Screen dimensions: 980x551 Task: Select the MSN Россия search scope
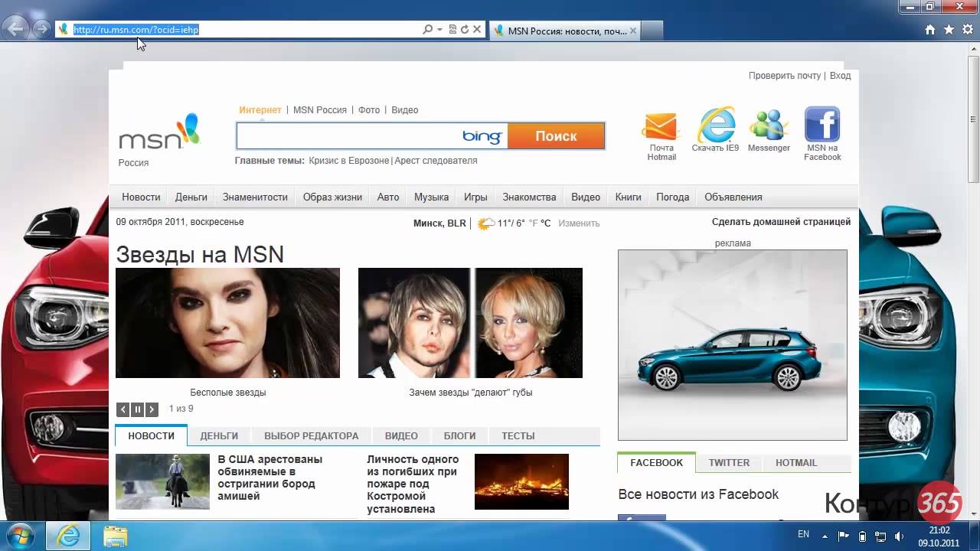[x=320, y=110]
